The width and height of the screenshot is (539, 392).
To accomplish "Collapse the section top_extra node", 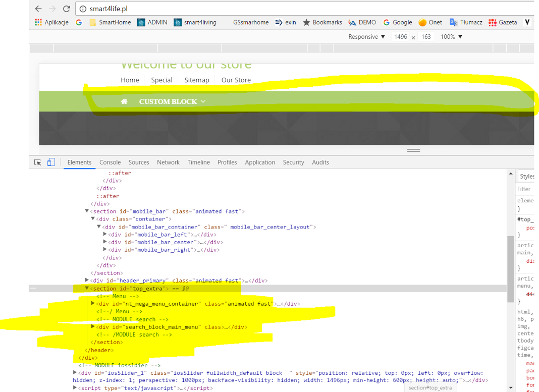I will click(x=87, y=289).
